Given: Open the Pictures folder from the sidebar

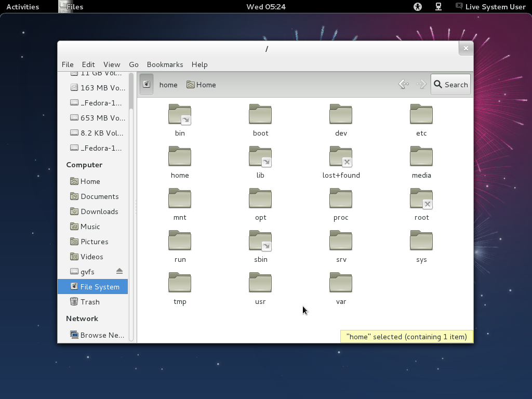Looking at the screenshot, I should pyautogui.click(x=94, y=242).
